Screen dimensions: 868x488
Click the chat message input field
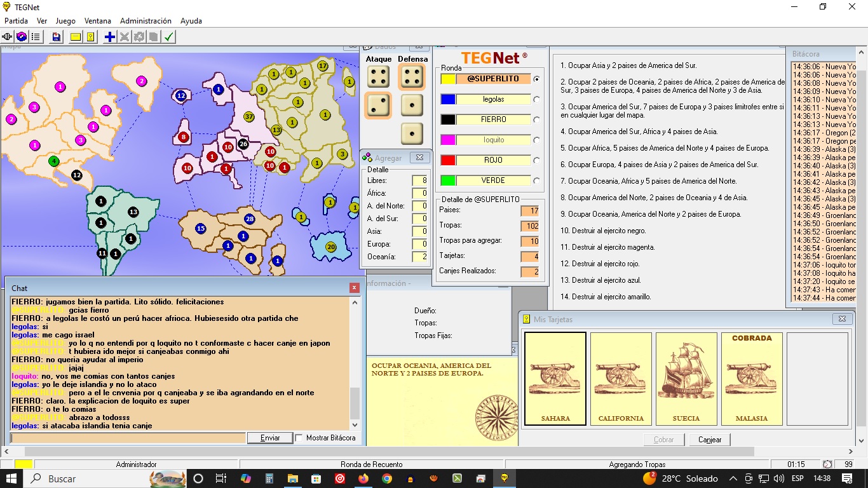128,438
